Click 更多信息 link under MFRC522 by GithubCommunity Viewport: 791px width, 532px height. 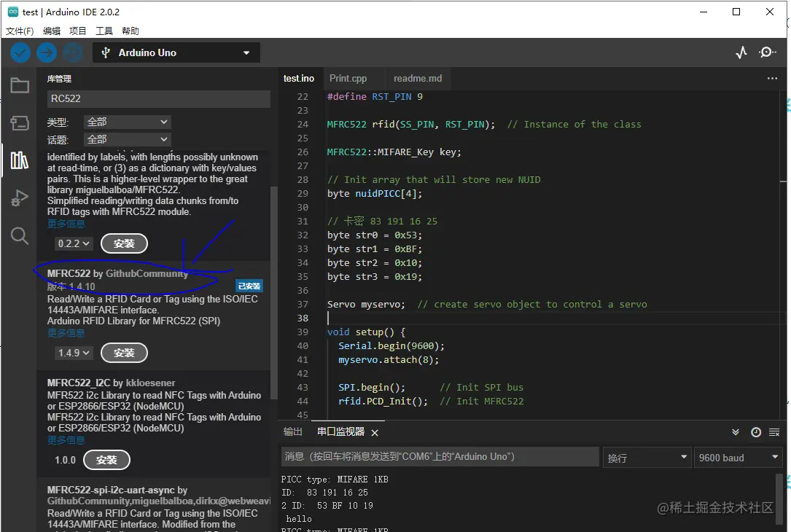tap(66, 333)
